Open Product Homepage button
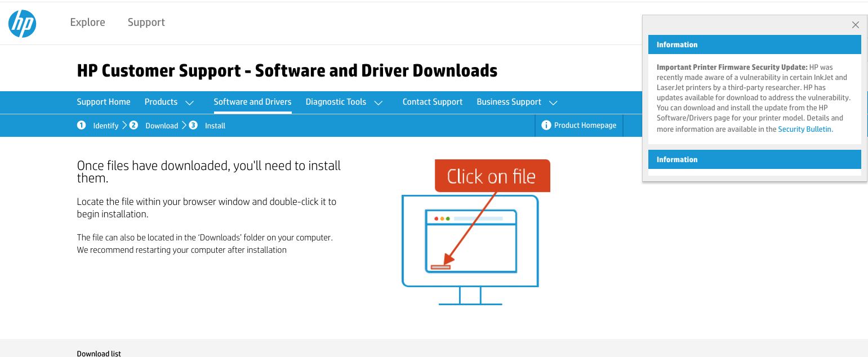Viewport: 868px width, 357px height. coord(578,125)
